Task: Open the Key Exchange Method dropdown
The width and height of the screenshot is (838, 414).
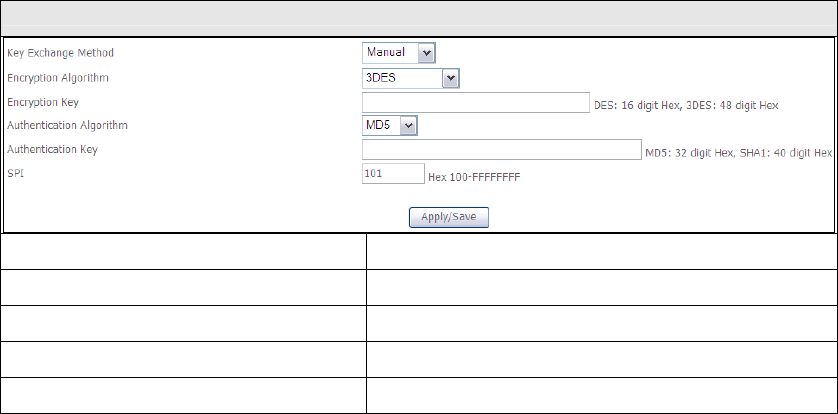Action: click(399, 52)
